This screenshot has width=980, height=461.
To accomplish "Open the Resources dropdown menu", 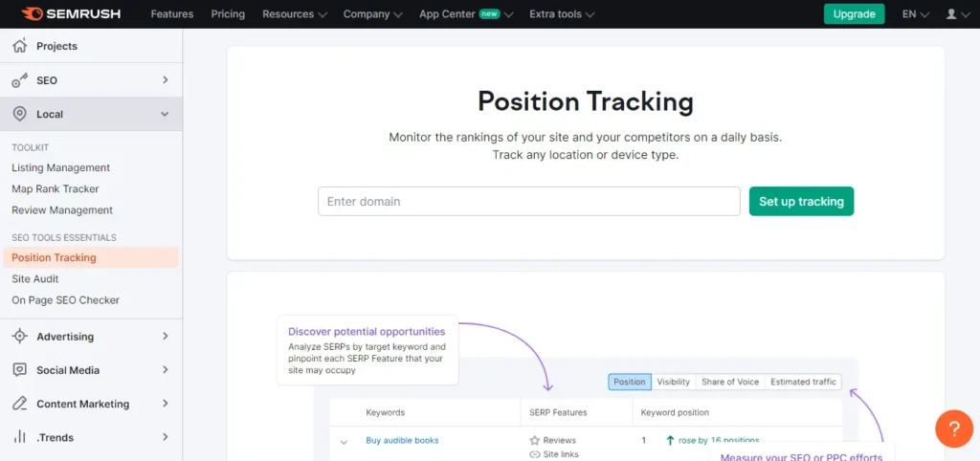I will tap(295, 13).
